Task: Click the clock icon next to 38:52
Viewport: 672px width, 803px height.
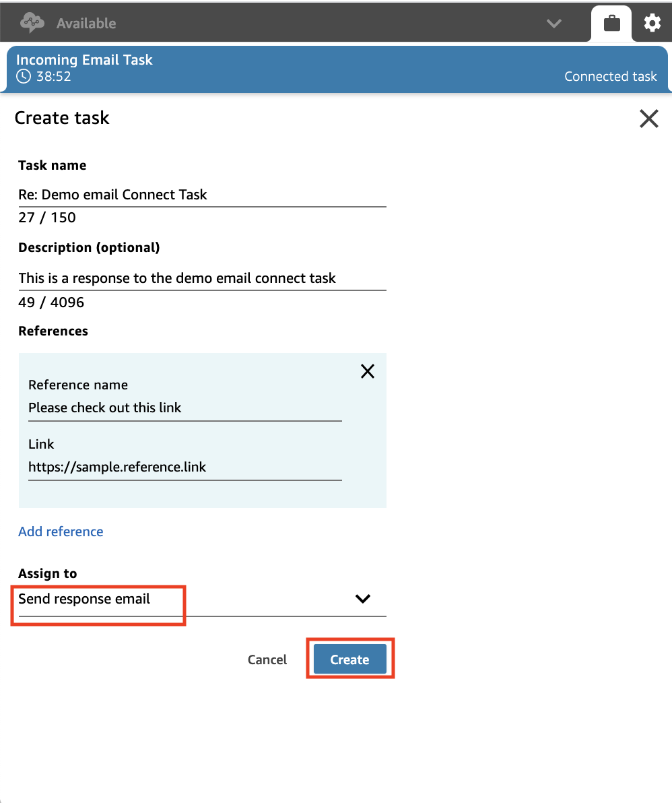Action: click(24, 76)
